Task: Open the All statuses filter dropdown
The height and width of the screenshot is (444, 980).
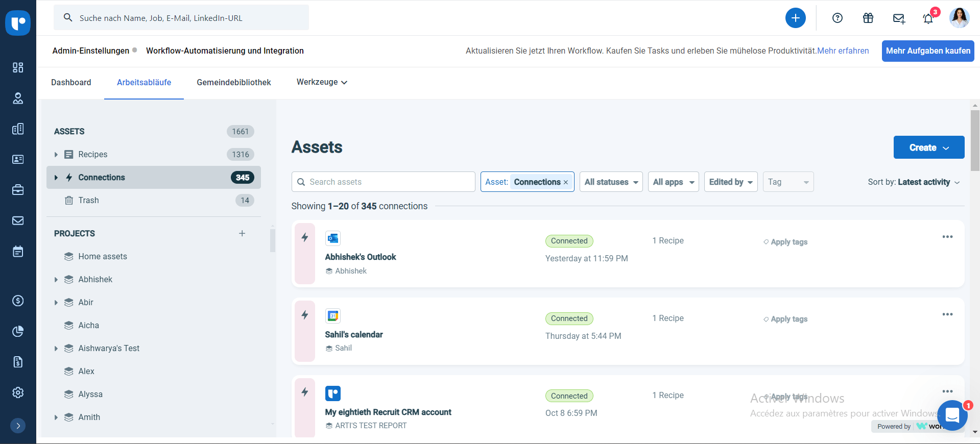Action: [611, 182]
